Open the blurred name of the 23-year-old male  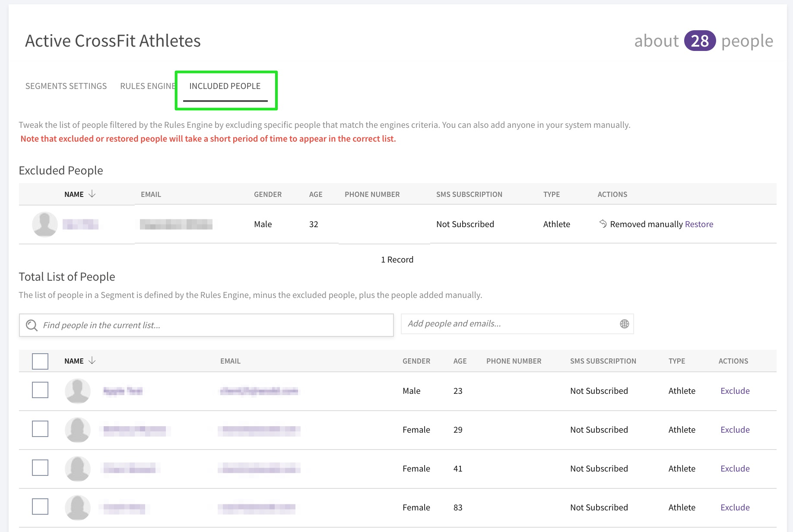123,391
